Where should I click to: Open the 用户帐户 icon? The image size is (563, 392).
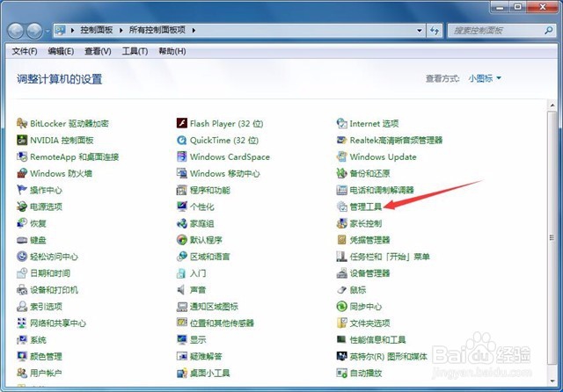[x=22, y=373]
